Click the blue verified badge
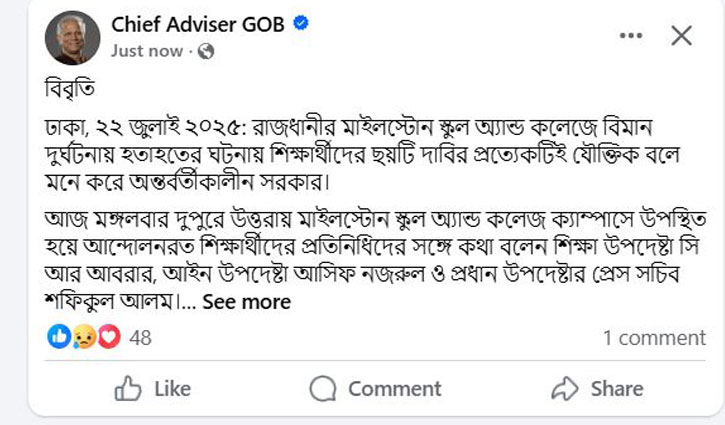725x425 pixels. click(x=299, y=25)
